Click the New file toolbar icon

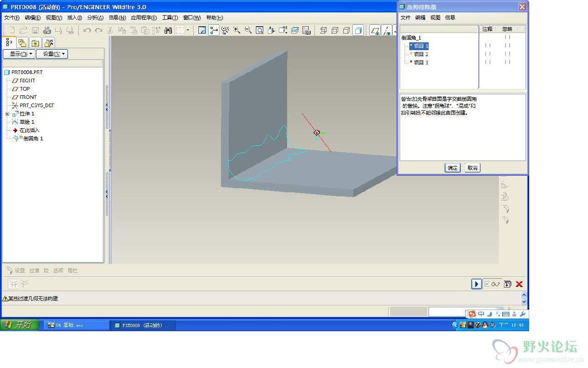[x=12, y=30]
